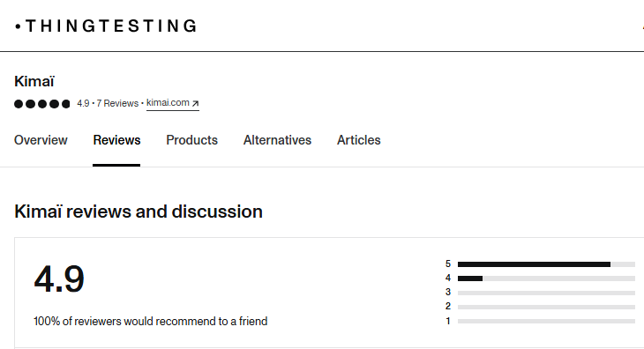644x349 pixels.
Task: Filter by the 4-star rating bar
Action: click(x=546, y=278)
